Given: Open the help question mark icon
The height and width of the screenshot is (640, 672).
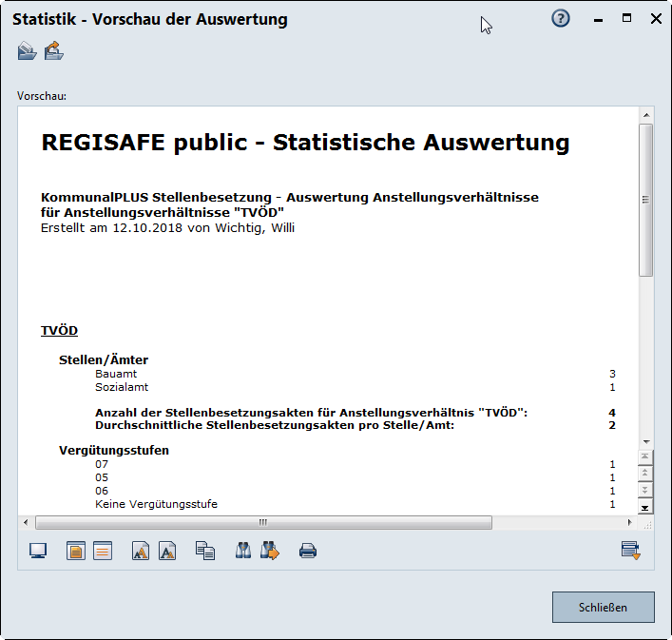Looking at the screenshot, I should (x=561, y=19).
